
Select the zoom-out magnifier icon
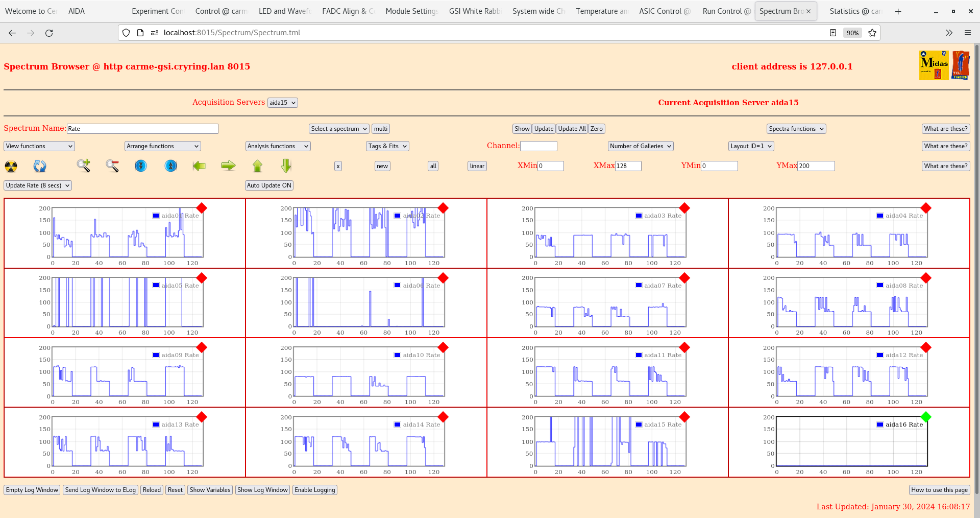112,166
